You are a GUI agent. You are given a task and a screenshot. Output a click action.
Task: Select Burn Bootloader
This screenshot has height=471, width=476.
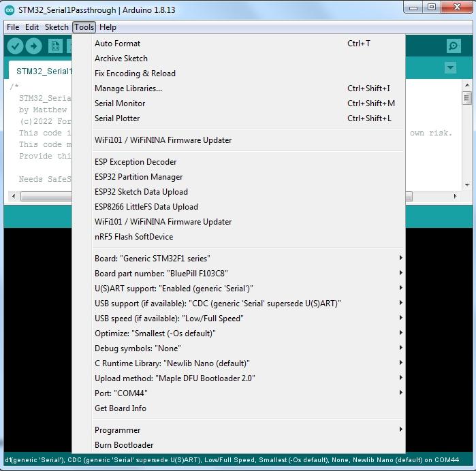[x=238, y=444]
